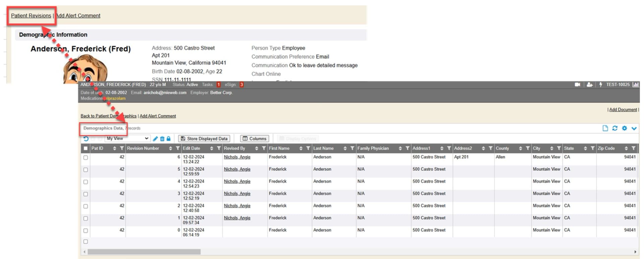Tick the checkbox for revision number 3 row

[x=86, y=194]
